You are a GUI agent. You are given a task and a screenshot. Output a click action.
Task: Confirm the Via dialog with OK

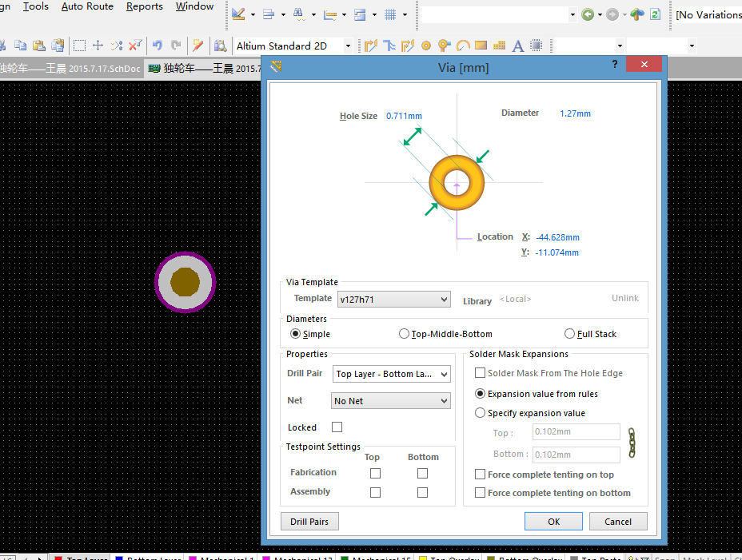[553, 521]
